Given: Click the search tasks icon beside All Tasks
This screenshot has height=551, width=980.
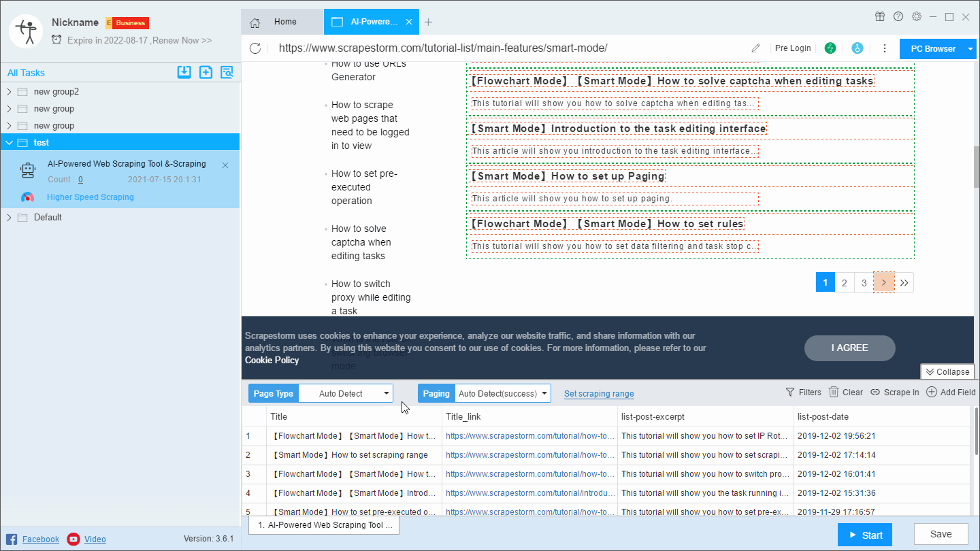Looking at the screenshot, I should (227, 72).
